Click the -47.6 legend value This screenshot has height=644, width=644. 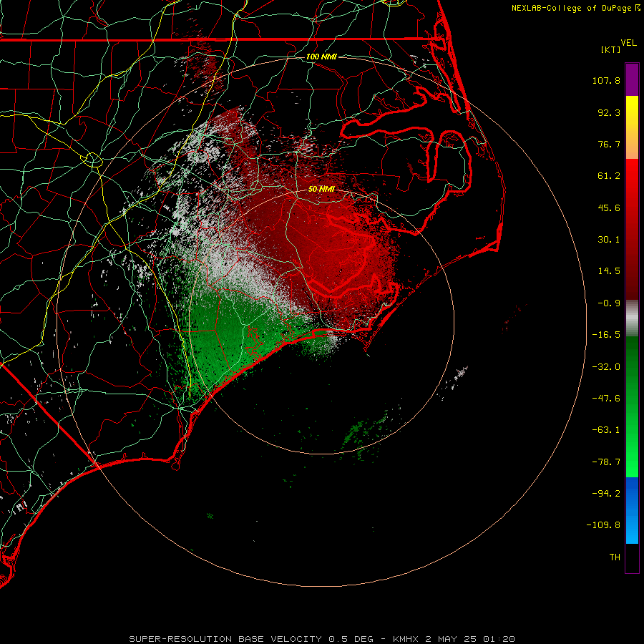coord(606,399)
